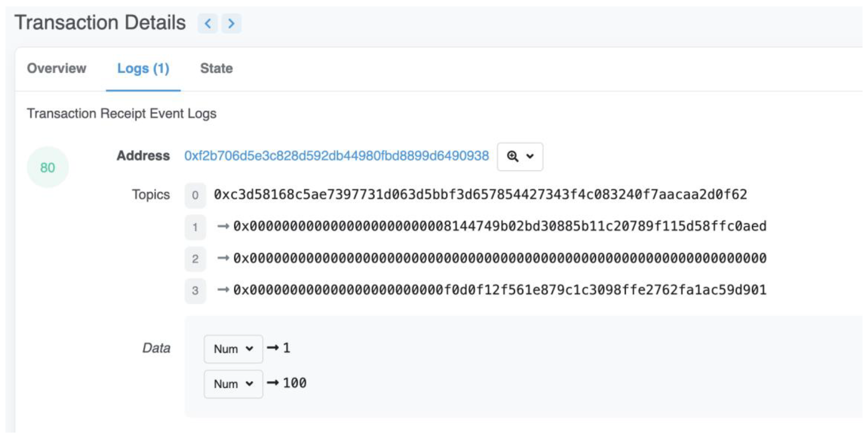
Task: Click the topic 3 hash ending c59d901
Action: click(499, 290)
